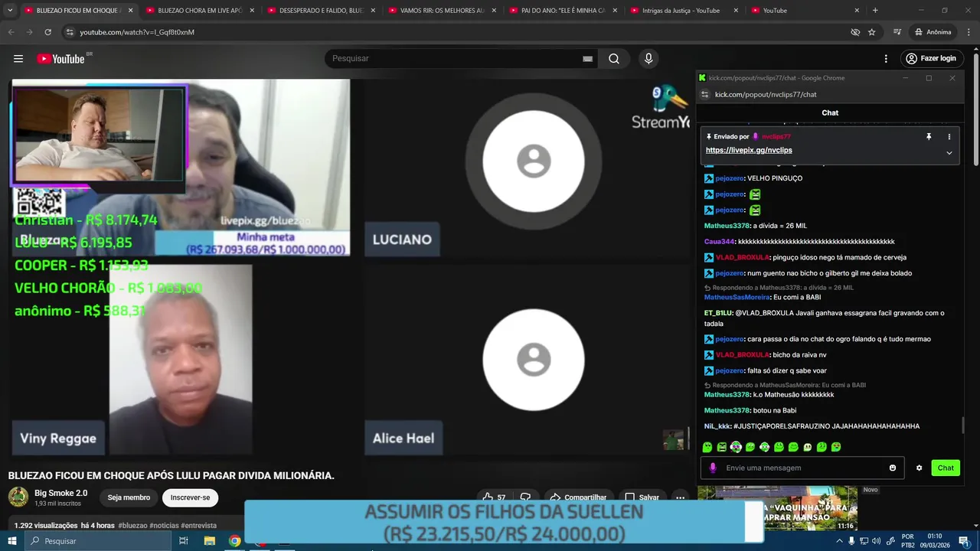Open Big Smoke 2.0 channel avatar
This screenshot has width=980, height=551.
tap(18, 497)
